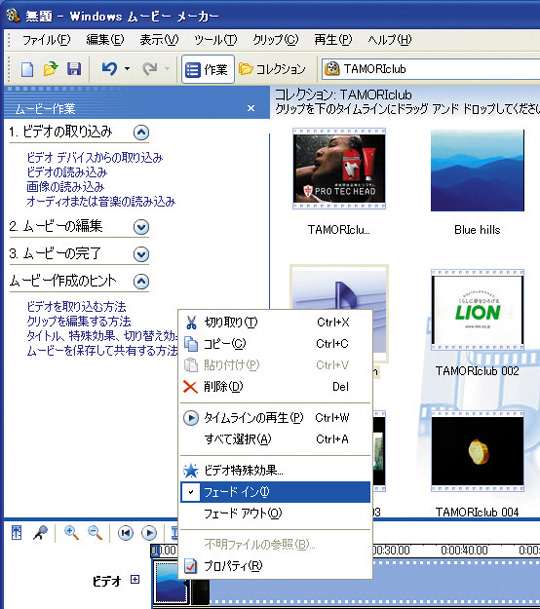Play the timeline with the play button
This screenshot has width=540, height=609.
149,533
